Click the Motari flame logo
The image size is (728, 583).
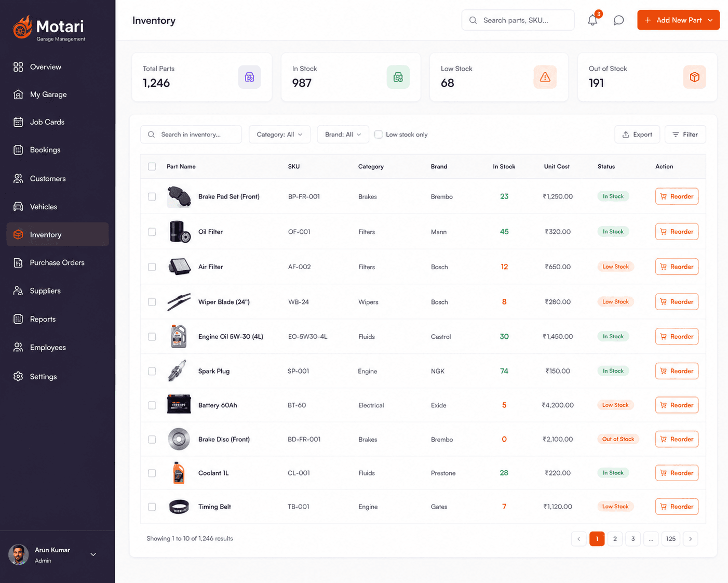[22, 27]
